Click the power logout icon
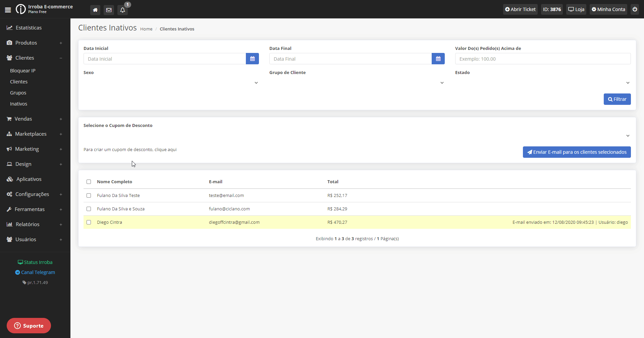Image resolution: width=644 pixels, height=338 pixels. [x=635, y=9]
